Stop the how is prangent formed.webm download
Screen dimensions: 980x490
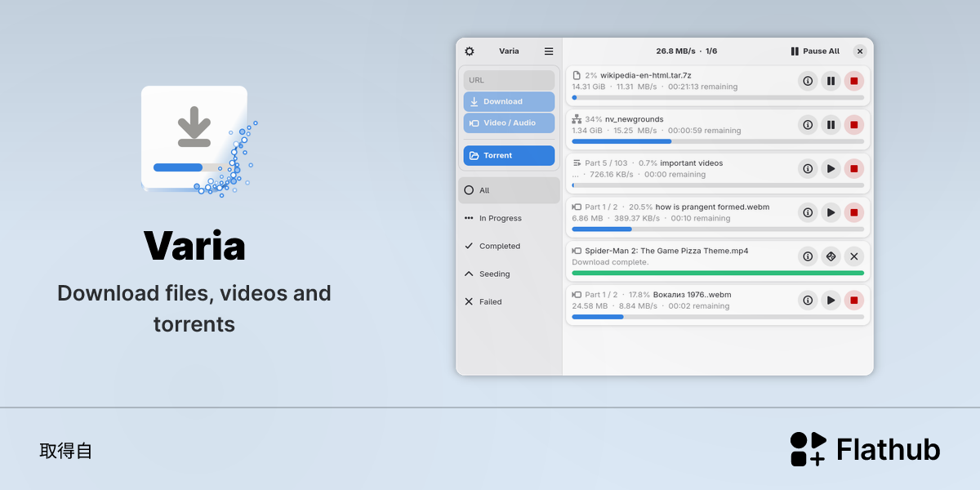tap(853, 212)
